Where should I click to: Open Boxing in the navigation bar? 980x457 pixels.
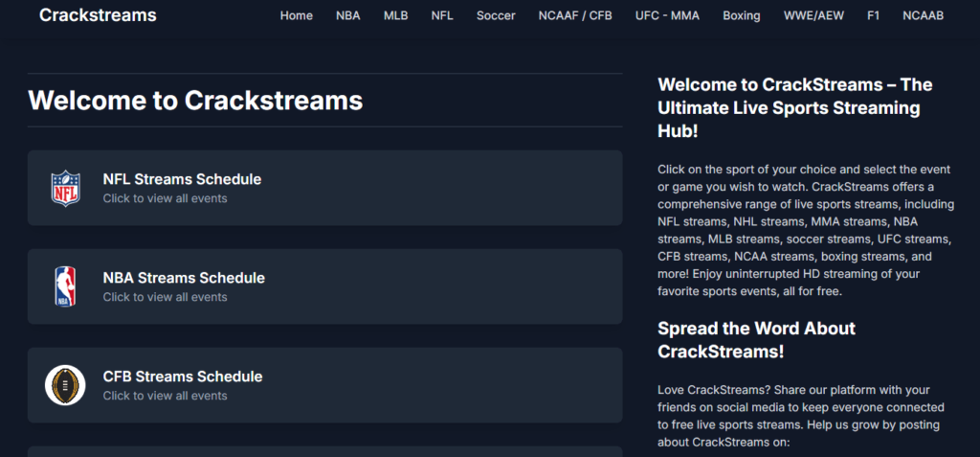[x=742, y=15]
